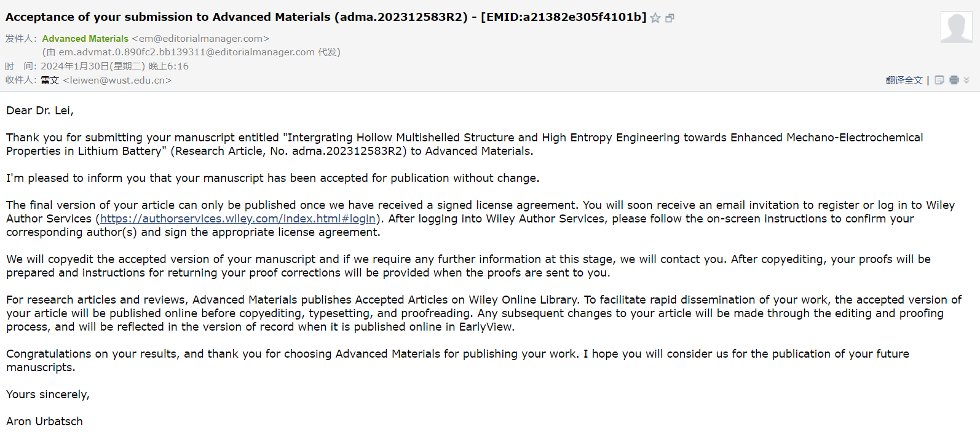
Task: Click the sender's avatar picture
Action: point(957,27)
